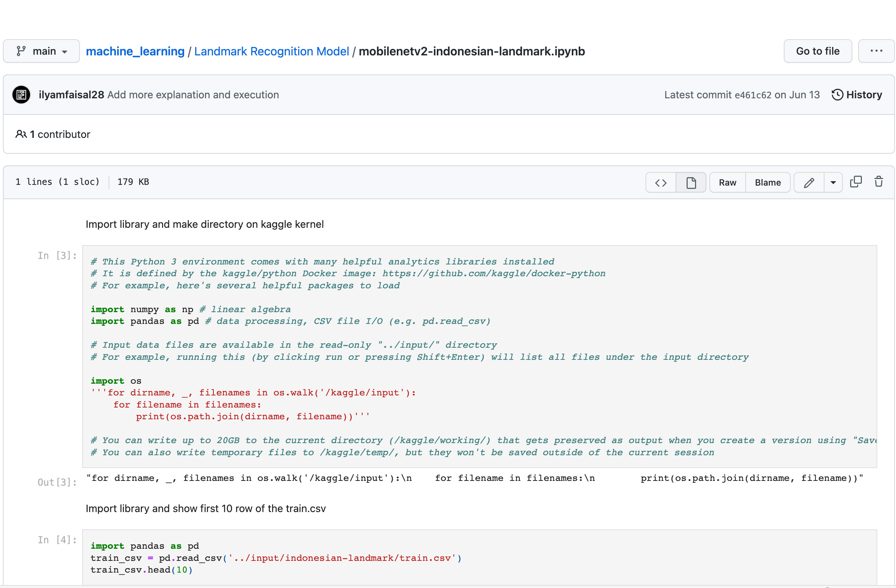Click commit hash e461c62
The height and width of the screenshot is (588, 896).
point(753,95)
